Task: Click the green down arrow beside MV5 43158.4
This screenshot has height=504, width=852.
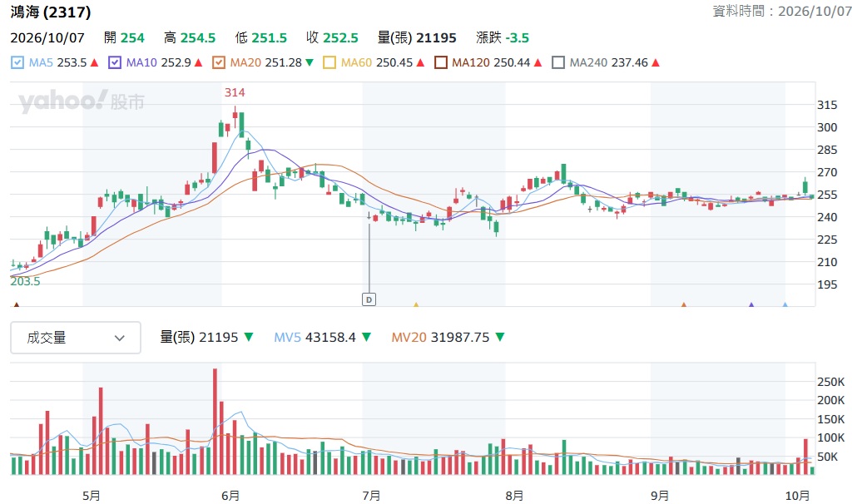Action: point(367,338)
